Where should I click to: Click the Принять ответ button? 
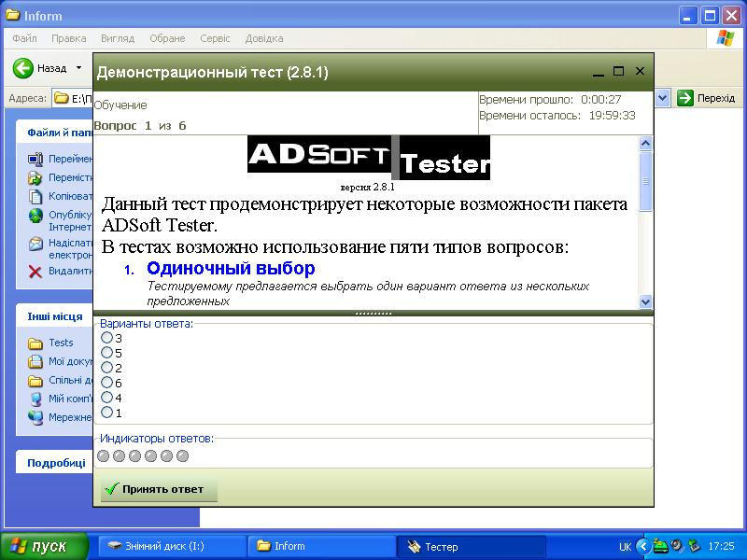pos(159,489)
